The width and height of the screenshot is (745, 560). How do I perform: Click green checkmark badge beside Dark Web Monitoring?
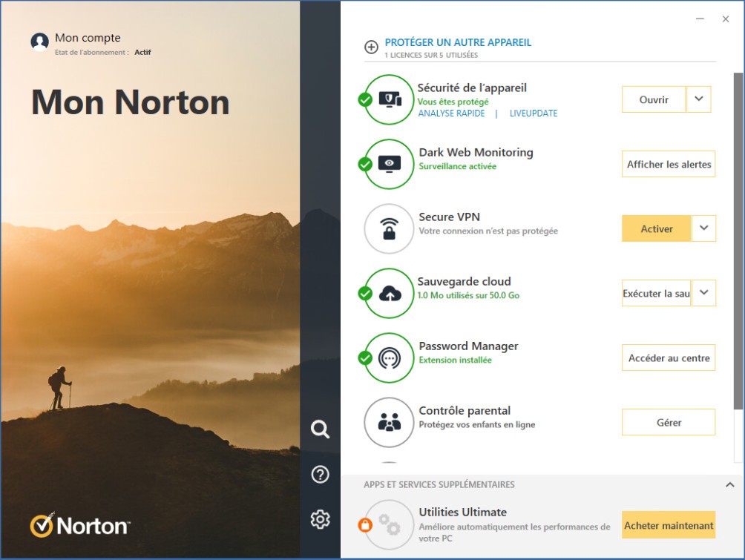pos(365,165)
